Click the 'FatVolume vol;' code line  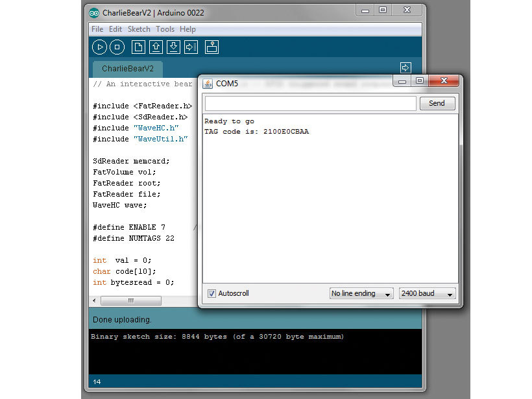124,172
